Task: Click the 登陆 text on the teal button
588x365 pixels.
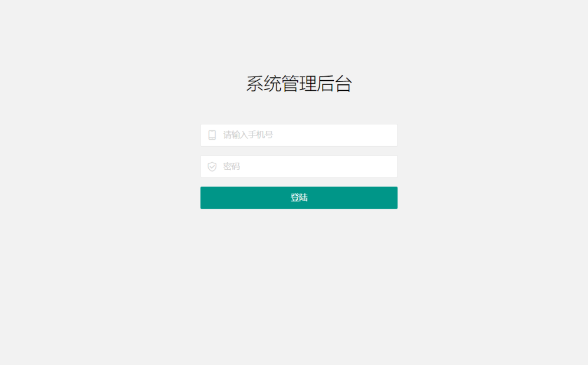Action: pyautogui.click(x=299, y=198)
